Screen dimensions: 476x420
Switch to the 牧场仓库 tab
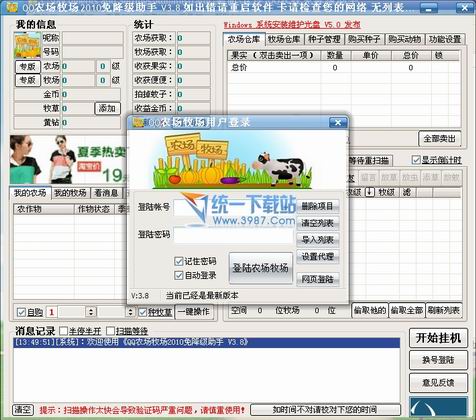(284, 39)
